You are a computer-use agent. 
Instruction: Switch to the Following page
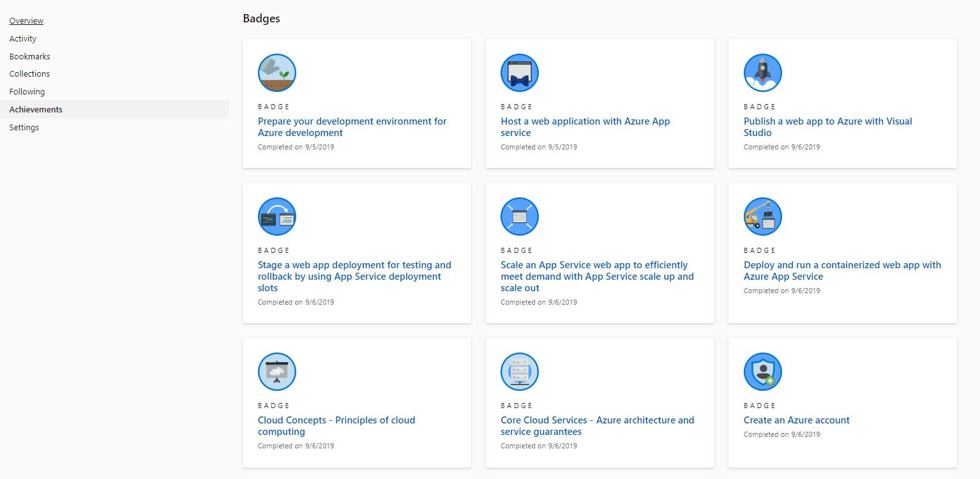tap(27, 92)
